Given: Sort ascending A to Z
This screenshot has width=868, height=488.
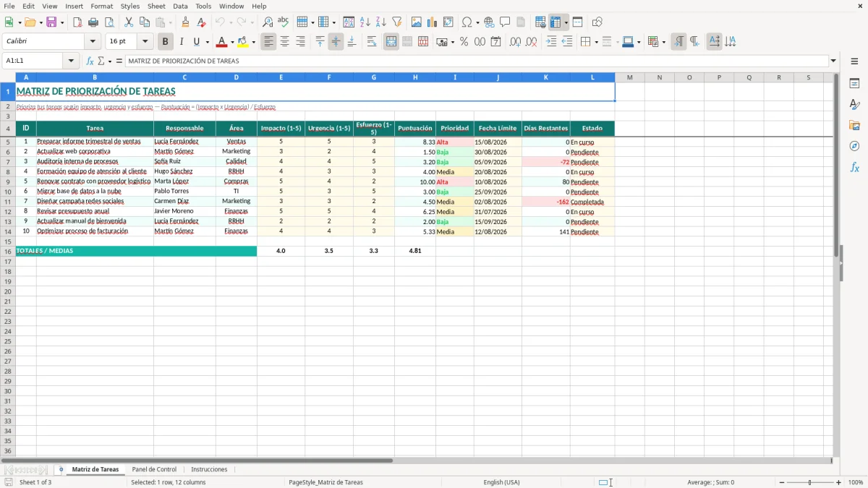Looking at the screenshot, I should point(365,22).
